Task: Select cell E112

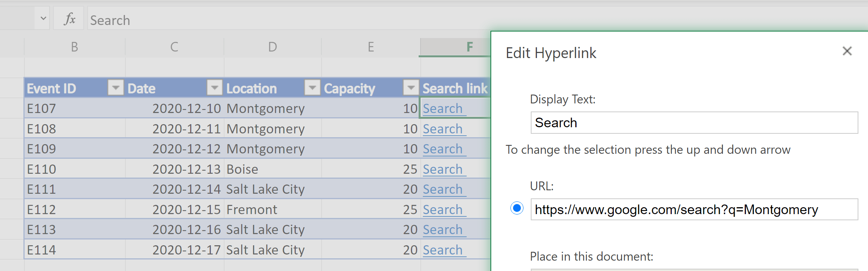Action: (75, 209)
